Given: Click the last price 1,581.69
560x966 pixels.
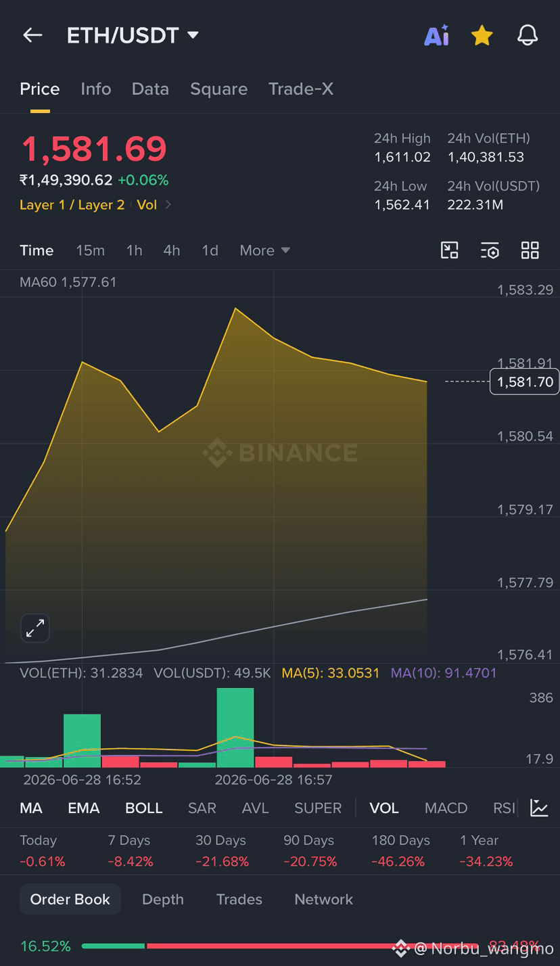Looking at the screenshot, I should [x=94, y=149].
